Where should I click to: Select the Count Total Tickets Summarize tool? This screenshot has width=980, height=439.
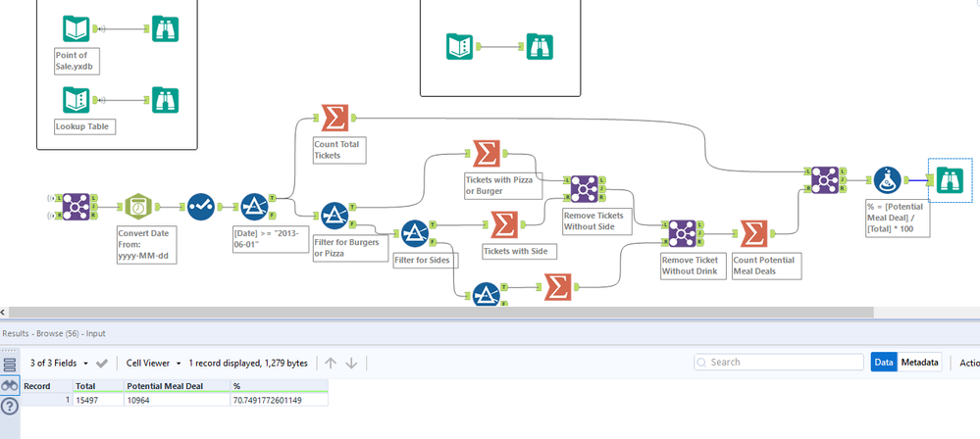pyautogui.click(x=335, y=118)
